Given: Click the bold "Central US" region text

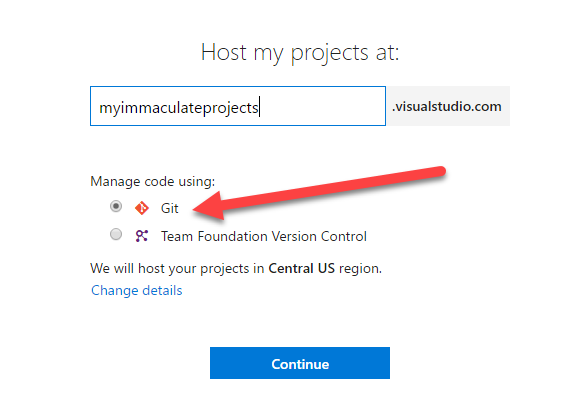Looking at the screenshot, I should 301,268.
